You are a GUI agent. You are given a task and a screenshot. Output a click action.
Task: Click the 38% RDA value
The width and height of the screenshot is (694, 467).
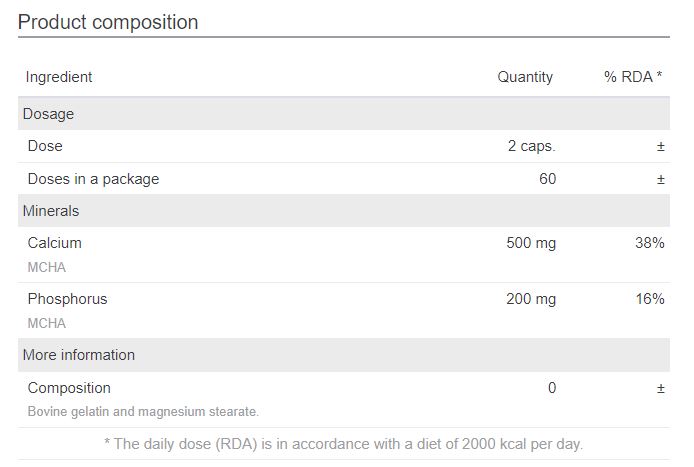coord(649,243)
